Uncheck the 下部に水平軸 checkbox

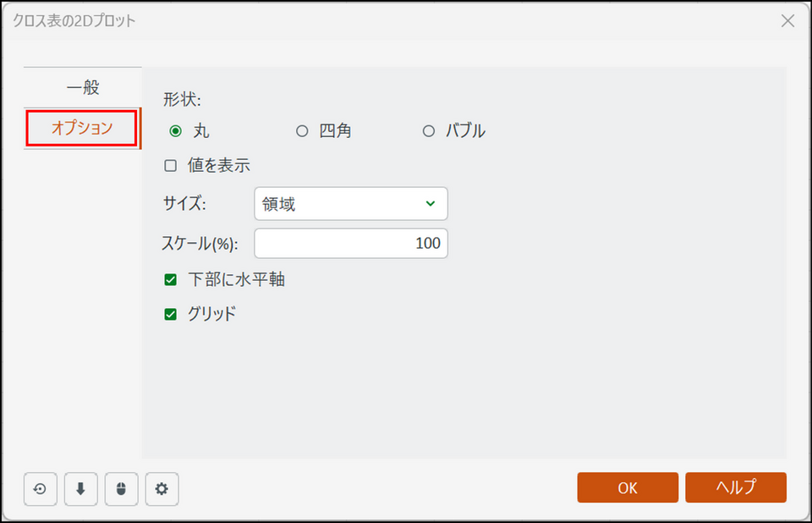coord(171,280)
